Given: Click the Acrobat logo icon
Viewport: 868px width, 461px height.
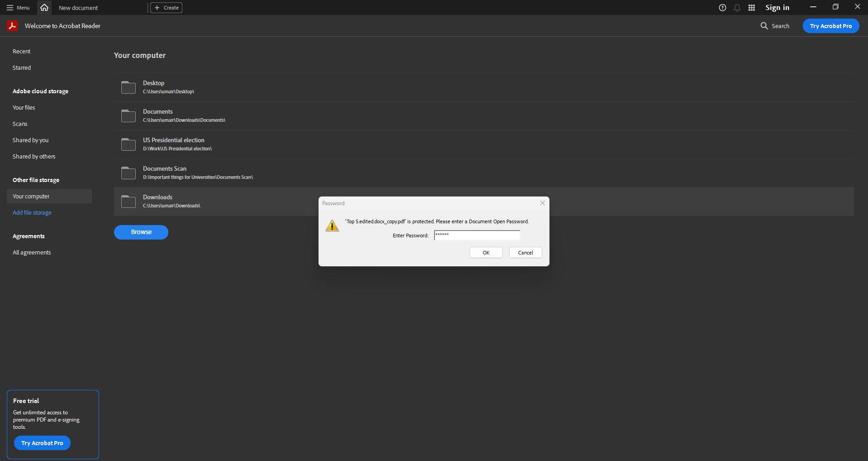Looking at the screenshot, I should (x=12, y=26).
